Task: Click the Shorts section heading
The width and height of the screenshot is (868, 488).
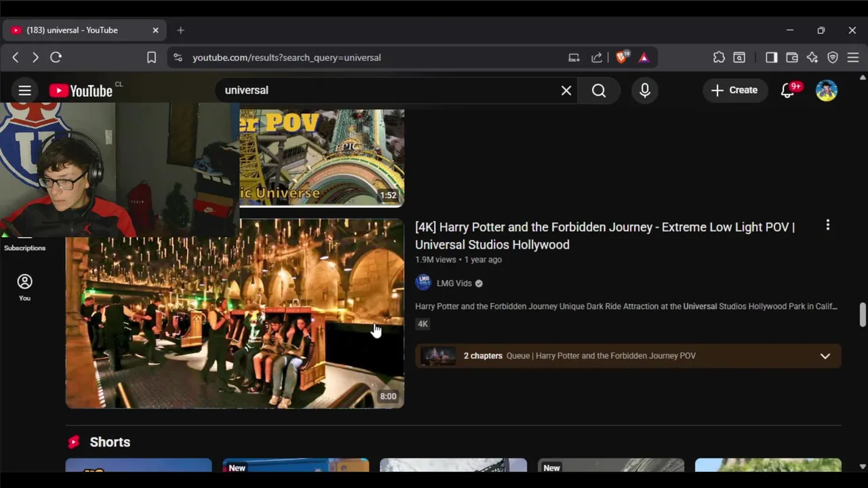Action: click(110, 442)
